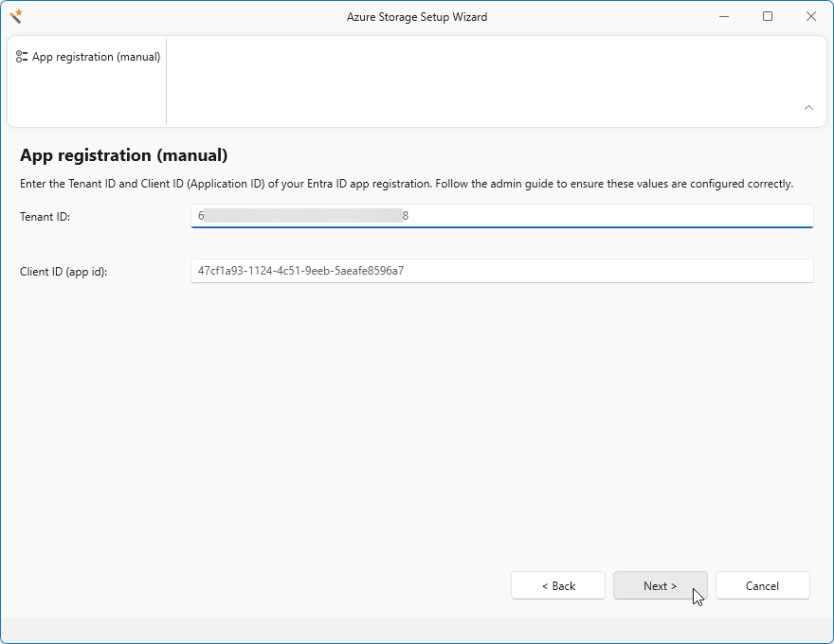Screen dimensions: 834x644
Task: Click the App registration (manual) page heading
Action: coord(124,155)
